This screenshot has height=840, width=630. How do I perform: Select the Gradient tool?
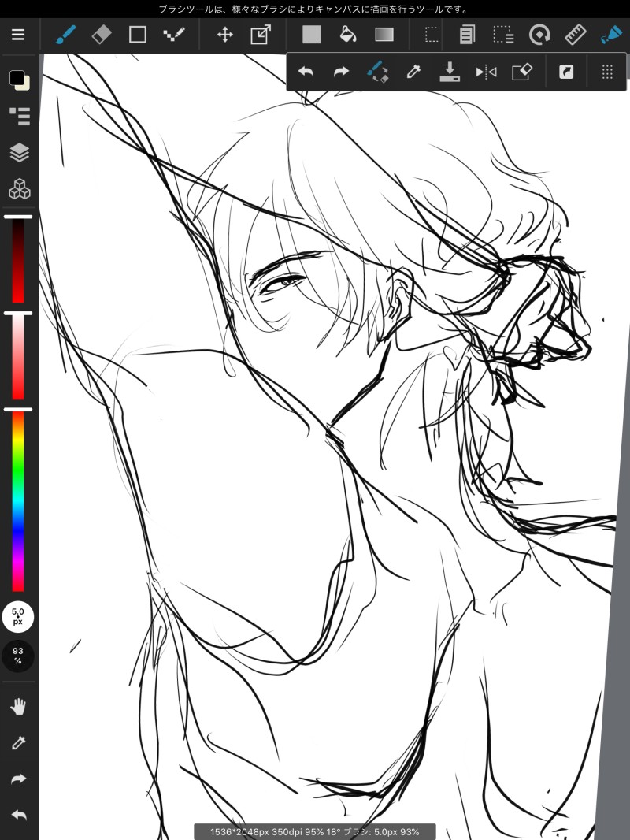(x=384, y=35)
